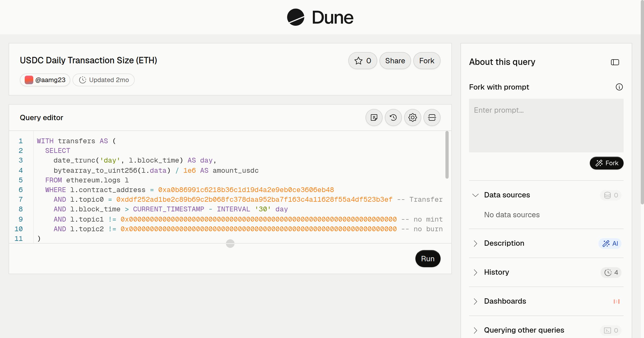Viewport: 644px width, 338px height.
Task: Star the USDC query
Action: 363,61
